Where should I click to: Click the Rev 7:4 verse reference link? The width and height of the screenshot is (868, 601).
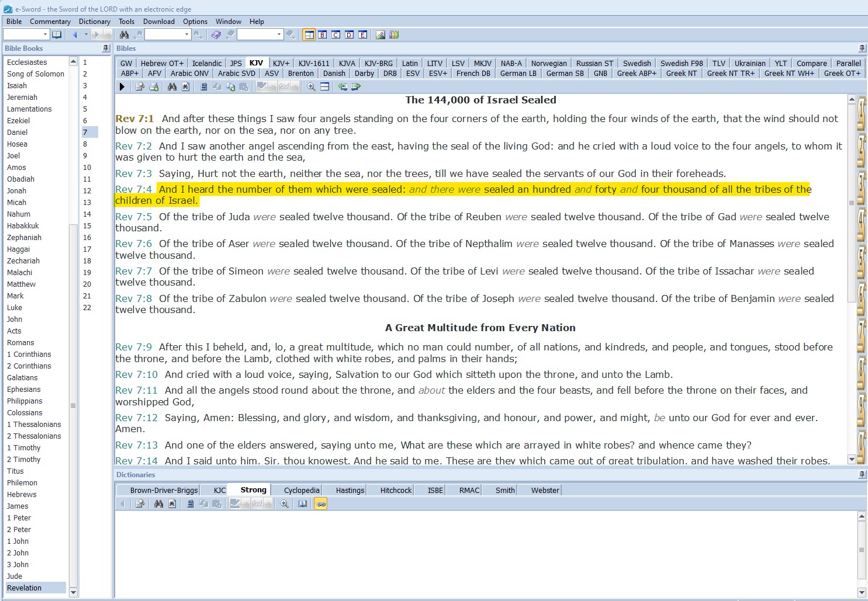point(134,189)
